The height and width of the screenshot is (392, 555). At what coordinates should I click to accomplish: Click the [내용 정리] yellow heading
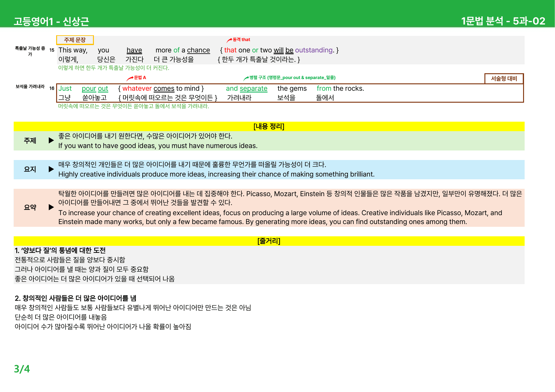click(269, 126)
